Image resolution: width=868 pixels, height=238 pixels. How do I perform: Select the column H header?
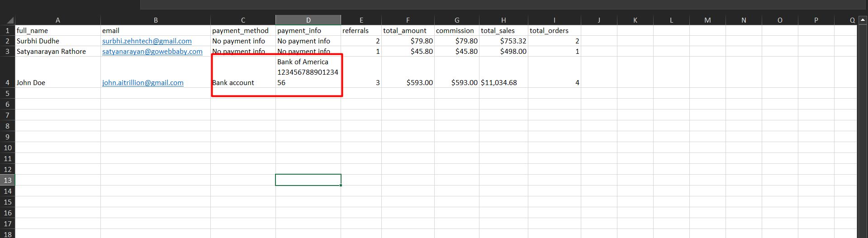click(x=503, y=20)
